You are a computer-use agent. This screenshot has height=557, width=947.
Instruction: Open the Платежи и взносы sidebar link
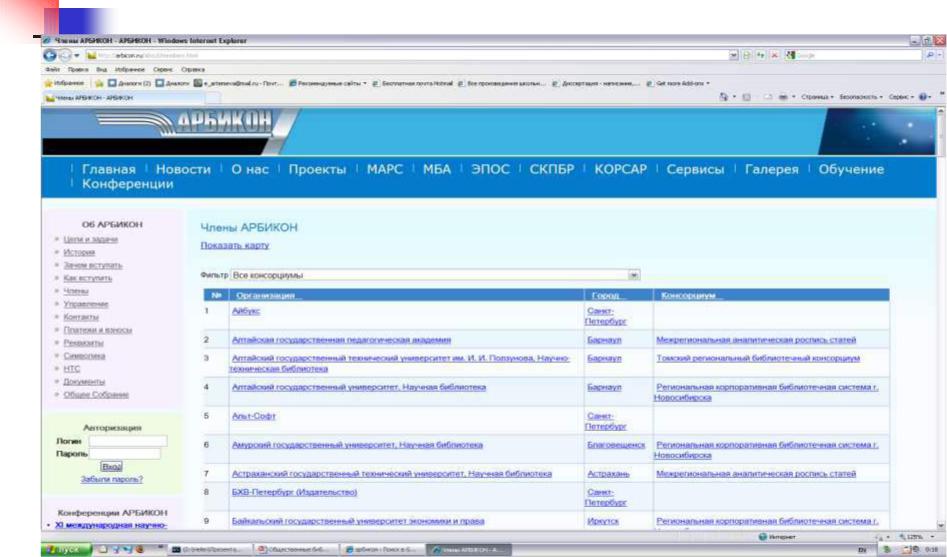[x=98, y=330]
